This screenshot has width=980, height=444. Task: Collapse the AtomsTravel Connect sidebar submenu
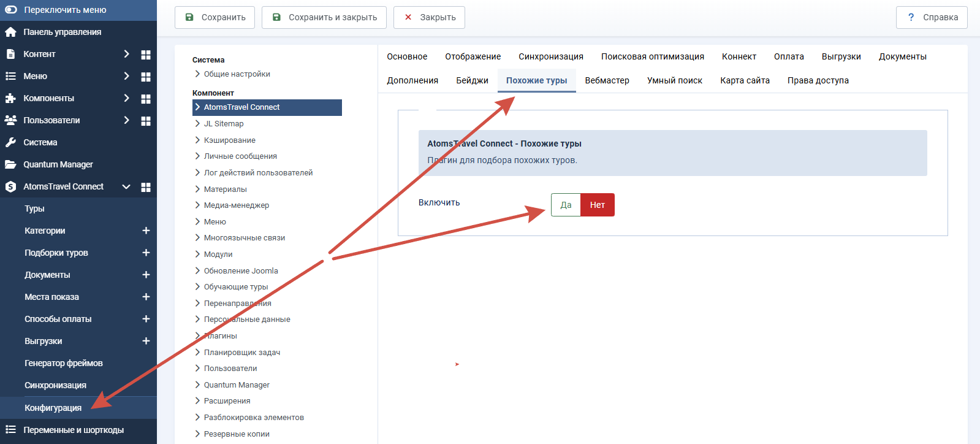[x=126, y=186]
